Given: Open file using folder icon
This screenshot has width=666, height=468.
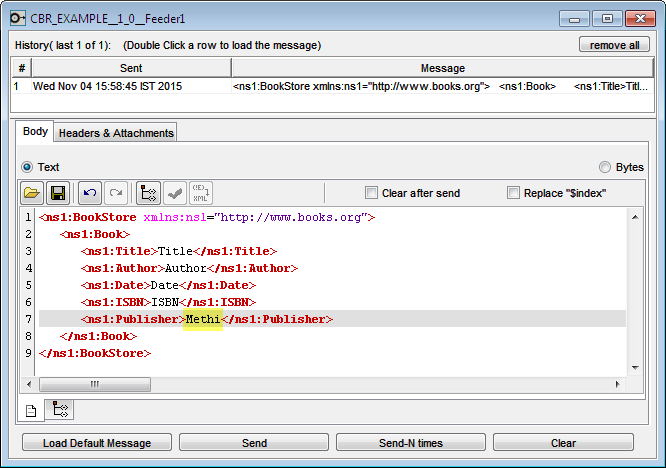Looking at the screenshot, I should (32, 193).
